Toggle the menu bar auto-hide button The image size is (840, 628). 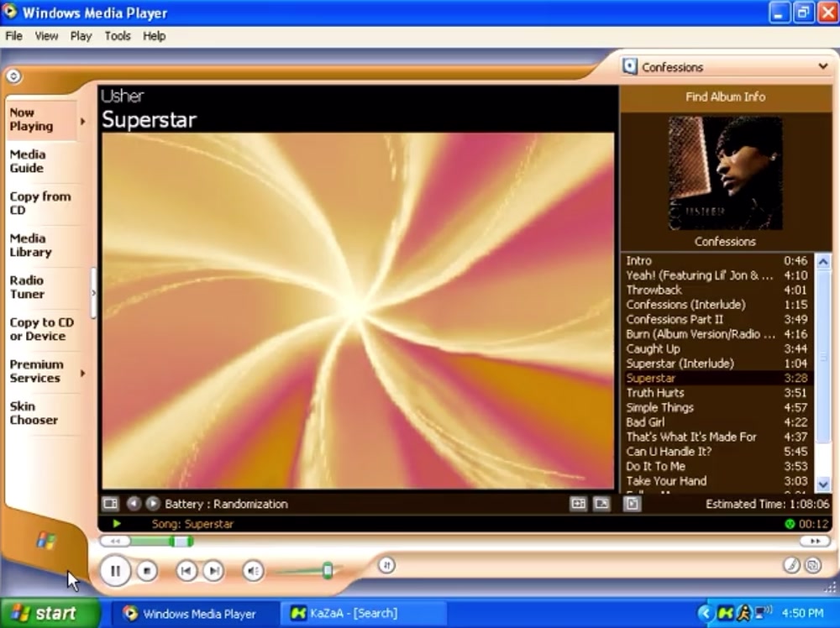14,76
